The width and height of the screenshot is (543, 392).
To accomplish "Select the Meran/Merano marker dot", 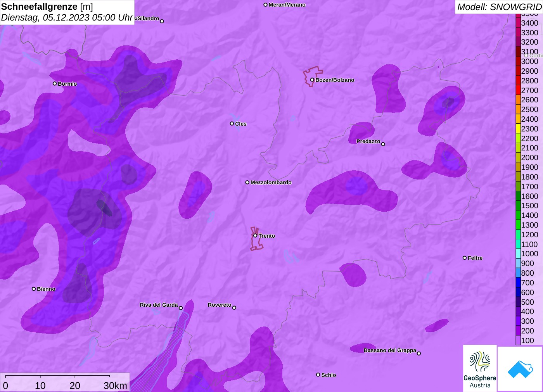I will pyautogui.click(x=265, y=5).
